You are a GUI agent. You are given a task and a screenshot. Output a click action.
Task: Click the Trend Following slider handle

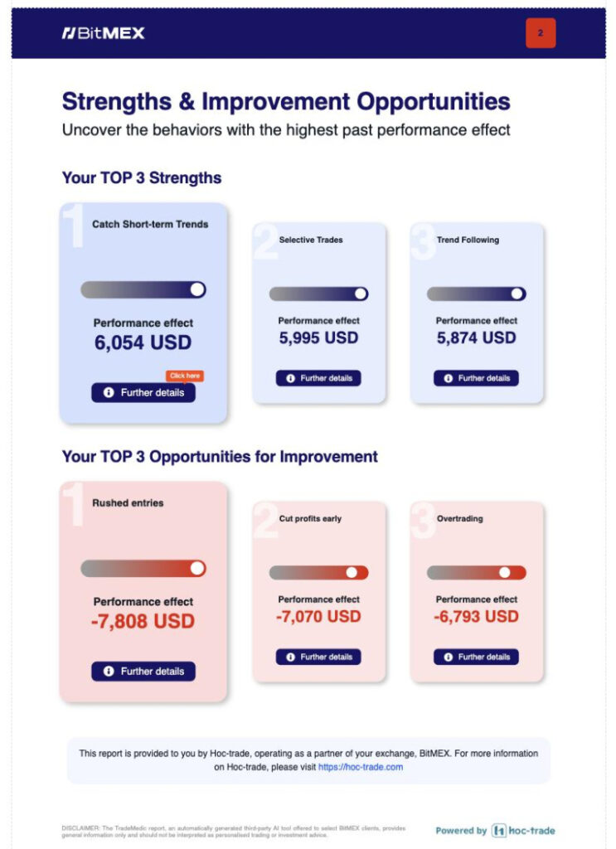pos(517,294)
